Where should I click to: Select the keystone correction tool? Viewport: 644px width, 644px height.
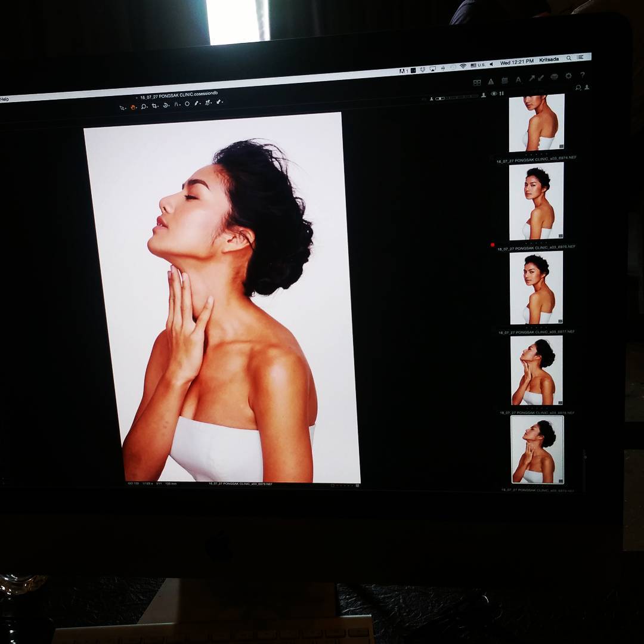(x=176, y=104)
